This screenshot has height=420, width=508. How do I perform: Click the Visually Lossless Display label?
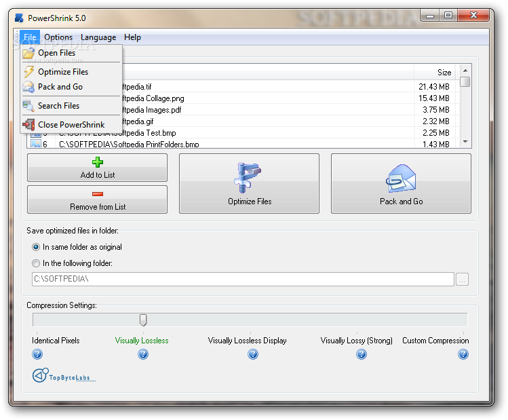tap(247, 341)
